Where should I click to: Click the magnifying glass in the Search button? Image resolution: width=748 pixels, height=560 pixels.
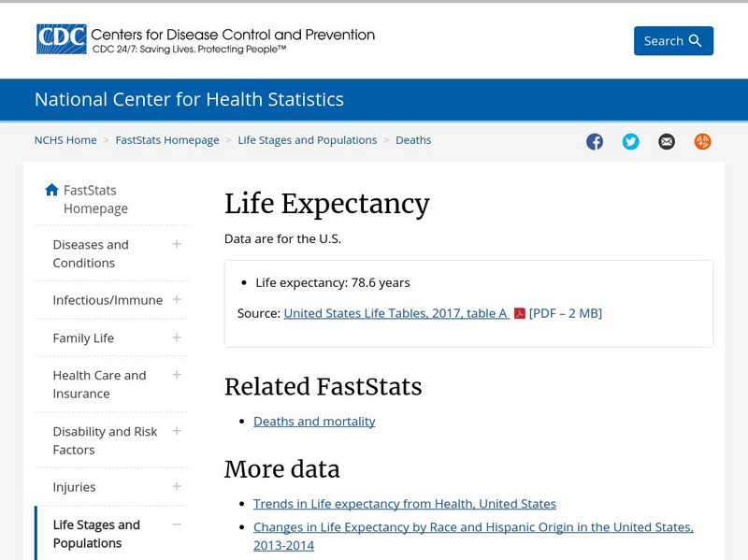click(x=693, y=41)
